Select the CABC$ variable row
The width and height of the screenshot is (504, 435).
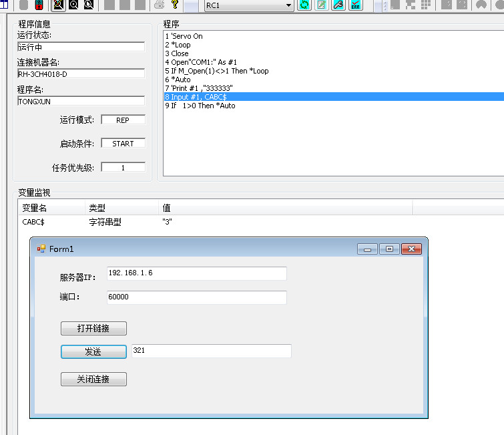coord(33,222)
